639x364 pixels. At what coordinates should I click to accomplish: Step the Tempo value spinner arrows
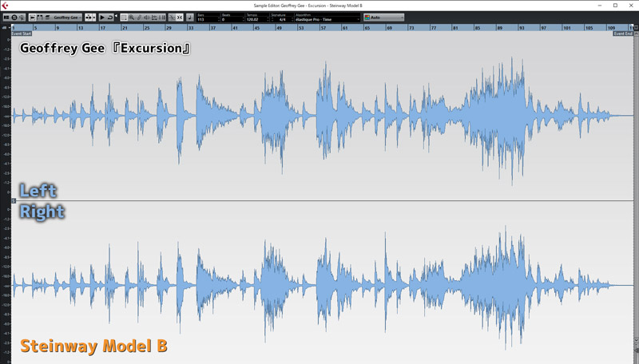(x=268, y=19)
